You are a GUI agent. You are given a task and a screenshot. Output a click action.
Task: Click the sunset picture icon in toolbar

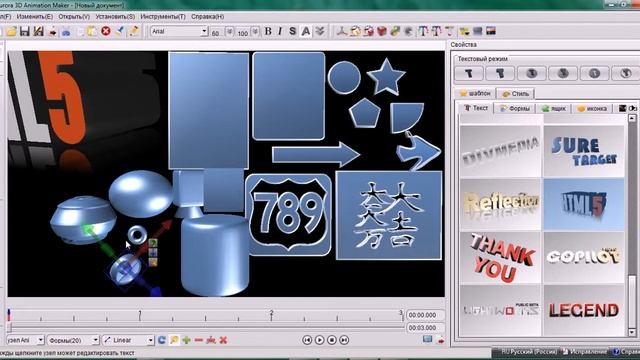(491, 31)
